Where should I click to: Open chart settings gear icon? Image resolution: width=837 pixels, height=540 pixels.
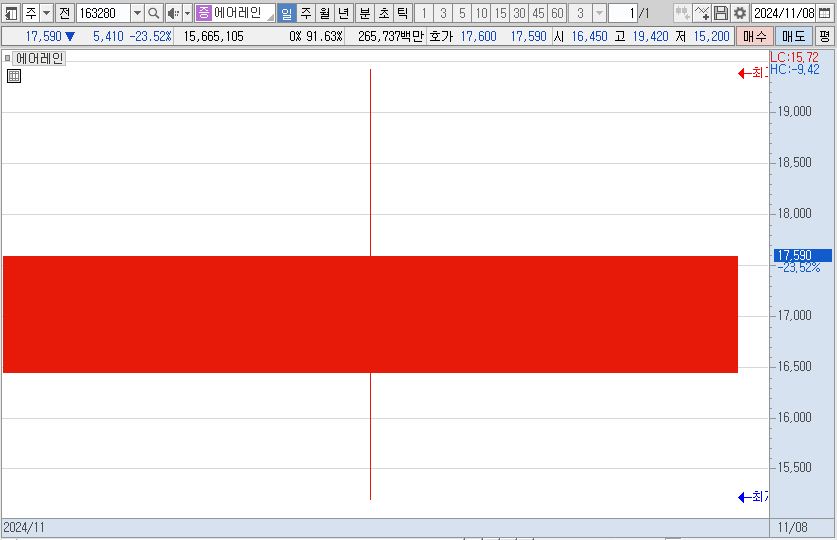740,13
